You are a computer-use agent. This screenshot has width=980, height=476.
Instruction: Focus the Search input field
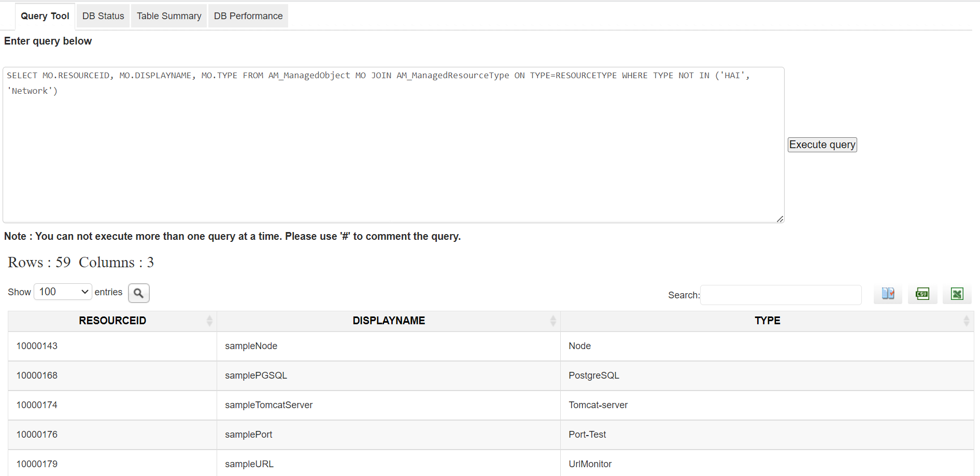tap(780, 295)
